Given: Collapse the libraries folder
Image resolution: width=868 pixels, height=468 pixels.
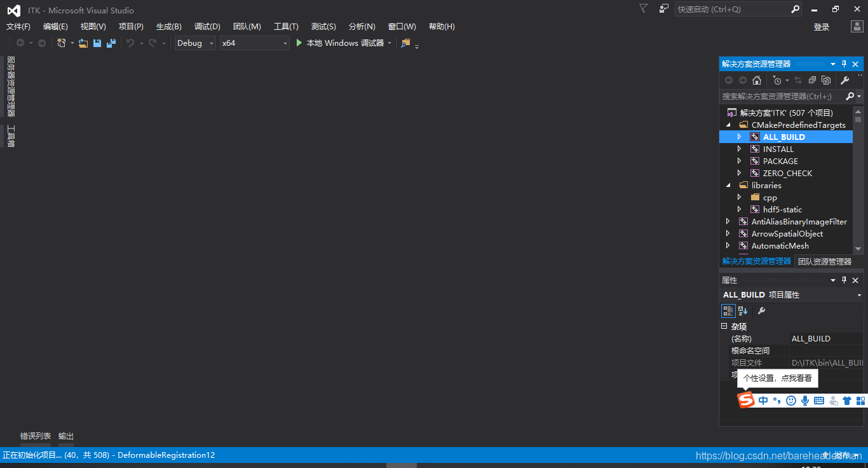Looking at the screenshot, I should click(x=728, y=186).
